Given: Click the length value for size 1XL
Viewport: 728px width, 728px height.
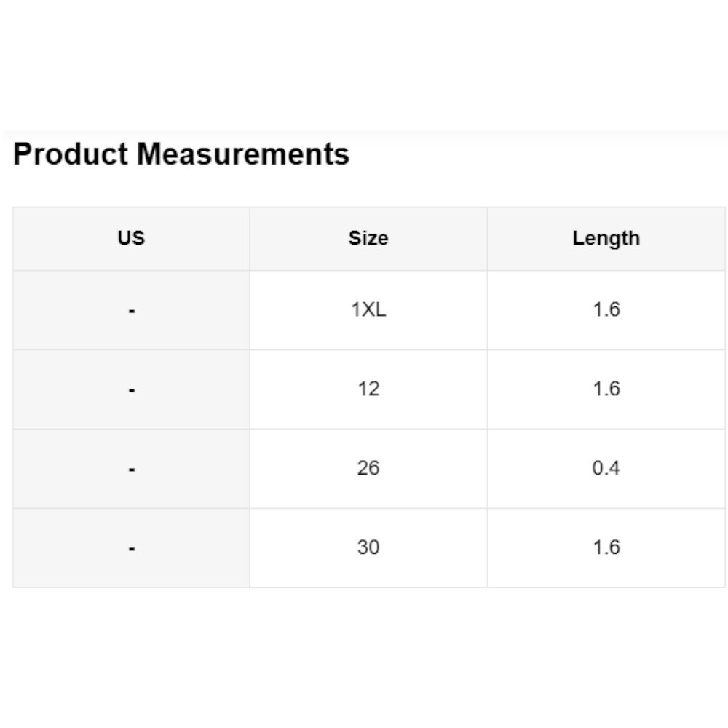Looking at the screenshot, I should point(606,310).
